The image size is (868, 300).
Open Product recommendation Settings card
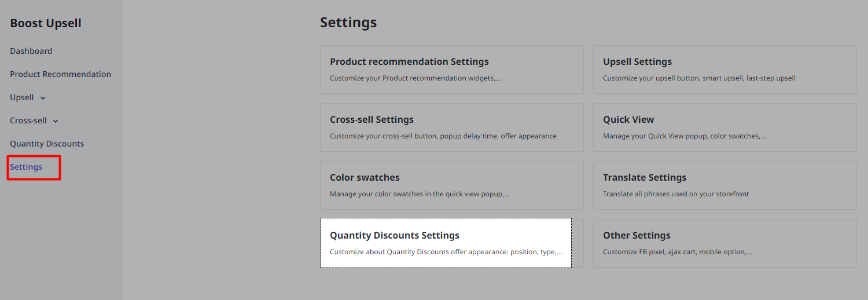click(x=452, y=69)
